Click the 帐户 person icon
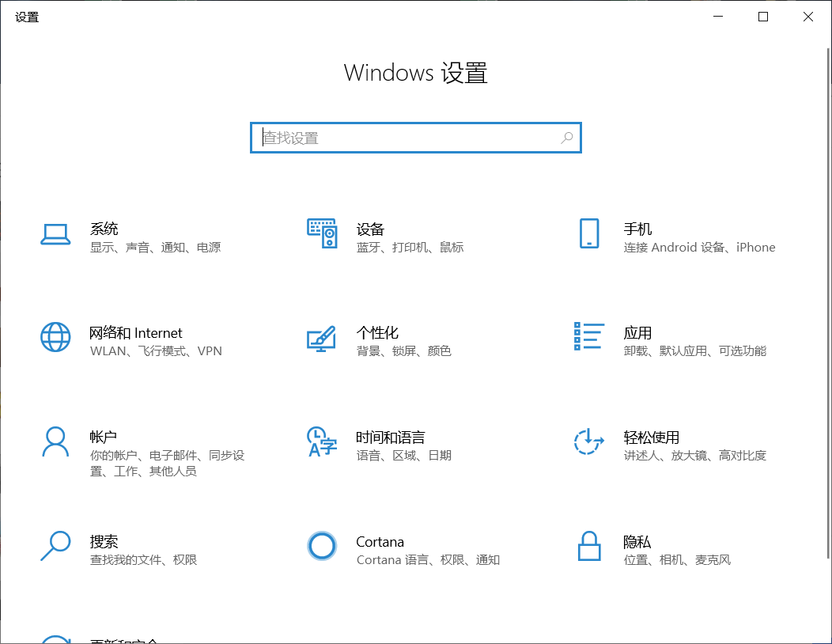Screen dimensions: 832x644 pos(55,442)
